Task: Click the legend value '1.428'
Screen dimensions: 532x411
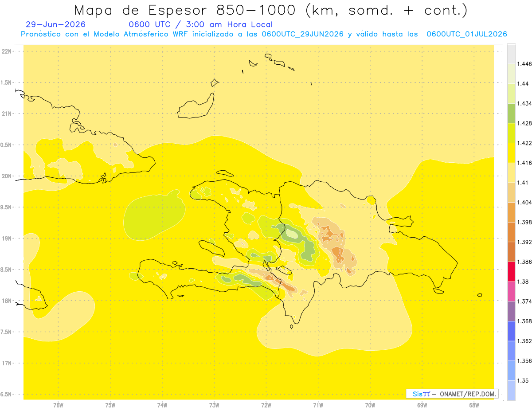Action: (524, 123)
